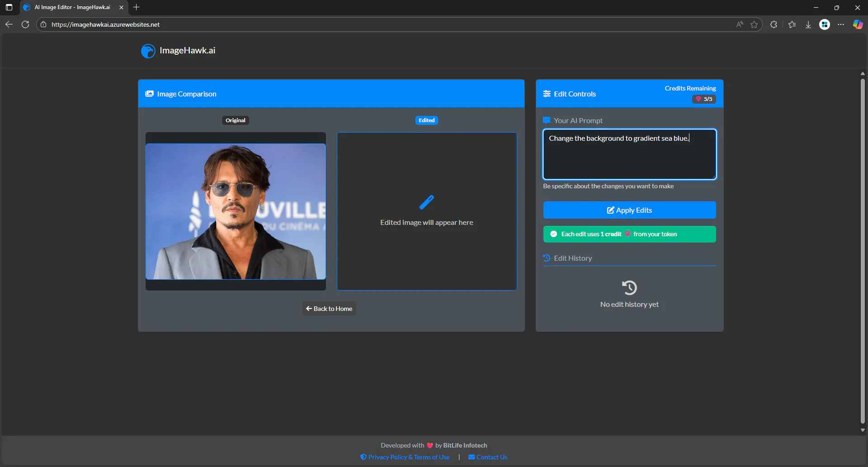Click 'Edited image will appear here' text
This screenshot has height=467, width=868.
426,222
